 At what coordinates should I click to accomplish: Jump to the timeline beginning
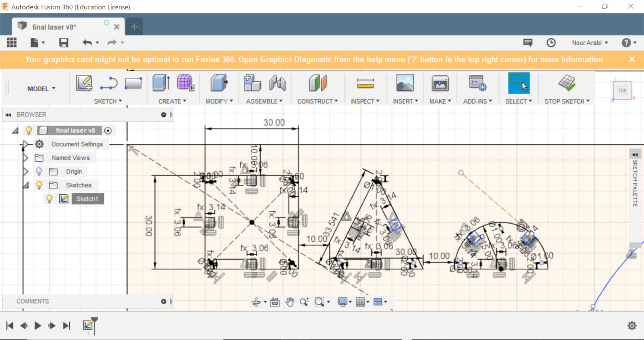point(10,326)
